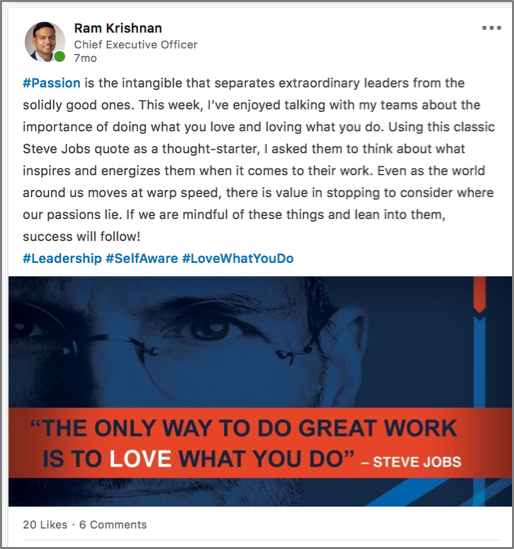Image resolution: width=514 pixels, height=549 pixels.
Task: Click the Chief Executive Officer subtitle
Action: coord(136,44)
